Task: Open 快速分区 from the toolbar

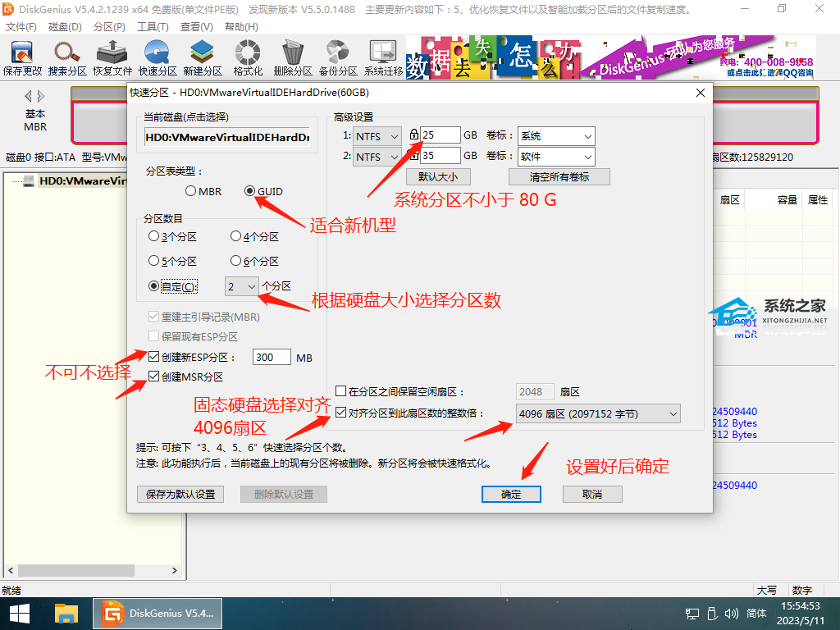Action: pyautogui.click(x=157, y=58)
